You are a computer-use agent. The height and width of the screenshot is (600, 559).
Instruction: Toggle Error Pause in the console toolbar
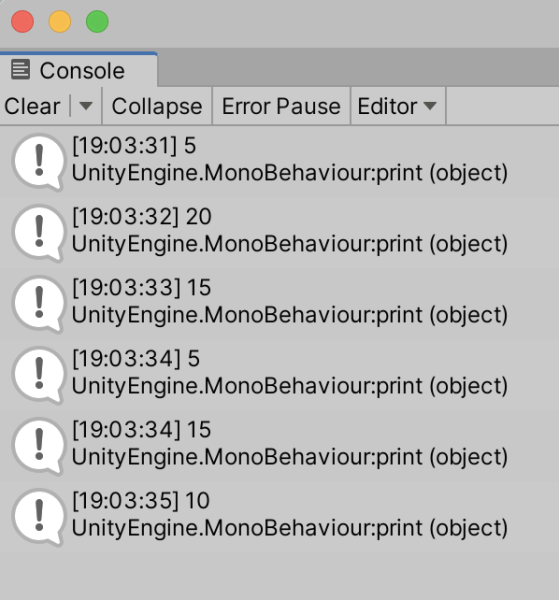pos(281,106)
